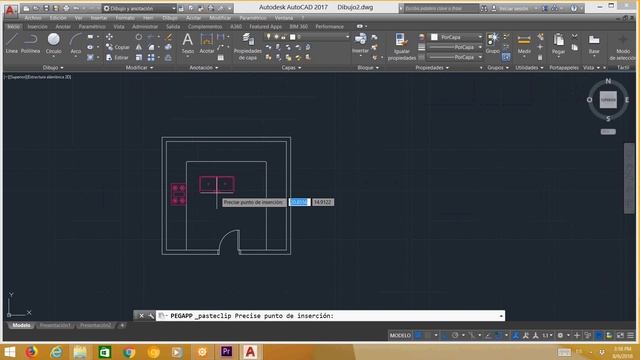Click Igualar propiedades tool

(x=402, y=47)
